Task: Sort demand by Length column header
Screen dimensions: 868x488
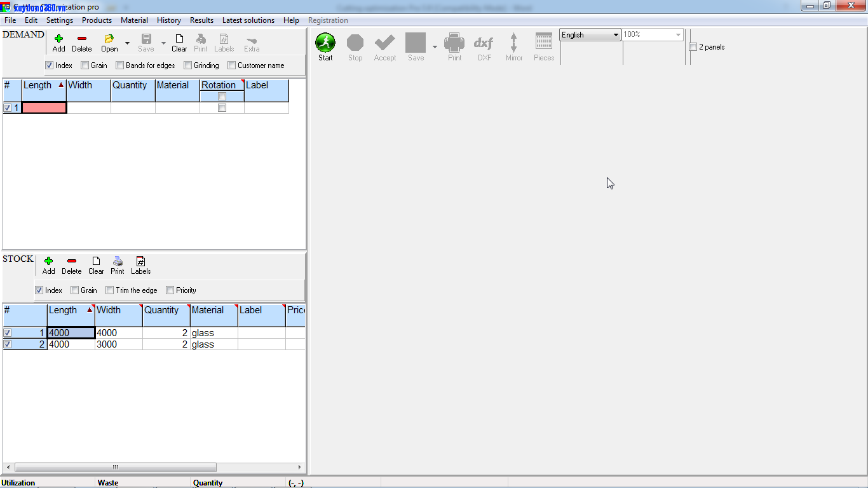Action: click(44, 90)
